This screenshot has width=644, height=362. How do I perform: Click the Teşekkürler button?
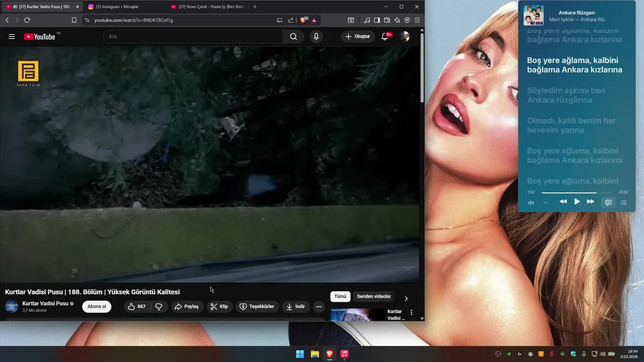pyautogui.click(x=257, y=307)
